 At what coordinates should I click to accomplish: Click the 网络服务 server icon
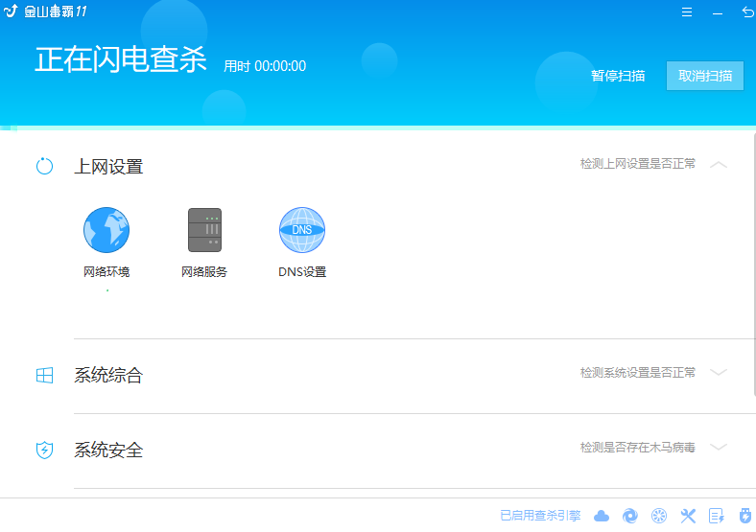[x=204, y=230]
